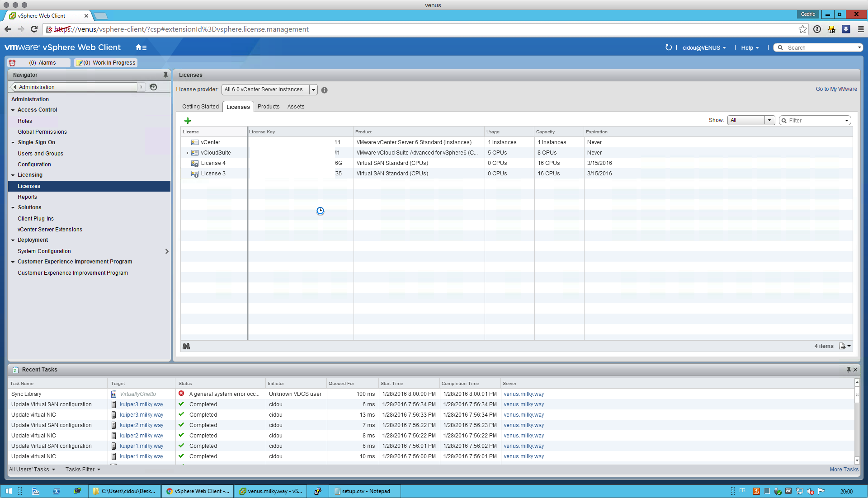868x498 pixels.
Task: Click the vSphere home menu icon
Action: coord(141,47)
